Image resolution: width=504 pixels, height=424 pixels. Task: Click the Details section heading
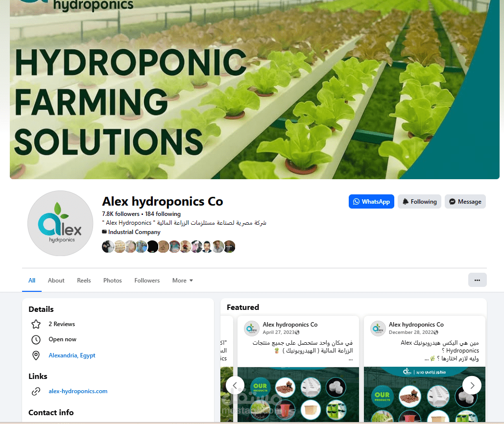point(41,309)
